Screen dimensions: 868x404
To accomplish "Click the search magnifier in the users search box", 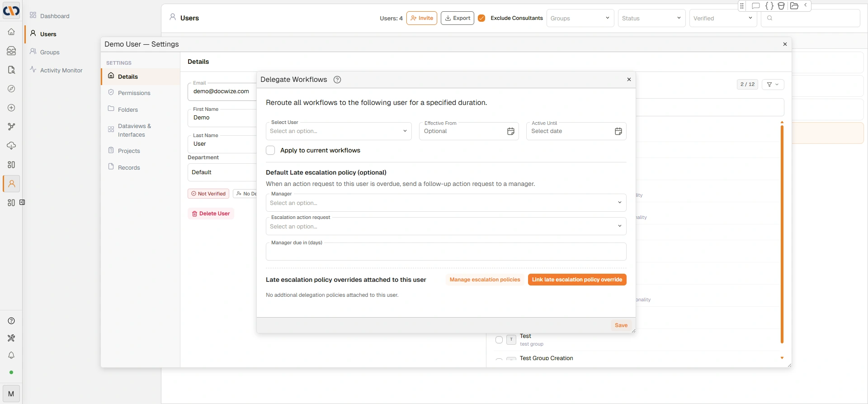I will [x=770, y=18].
